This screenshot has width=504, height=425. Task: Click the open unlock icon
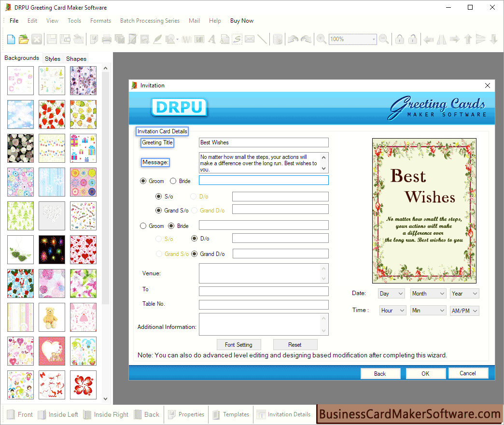412,39
